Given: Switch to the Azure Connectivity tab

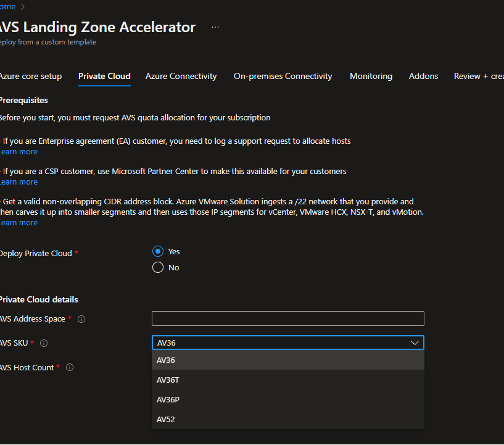Looking at the screenshot, I should click(x=181, y=76).
